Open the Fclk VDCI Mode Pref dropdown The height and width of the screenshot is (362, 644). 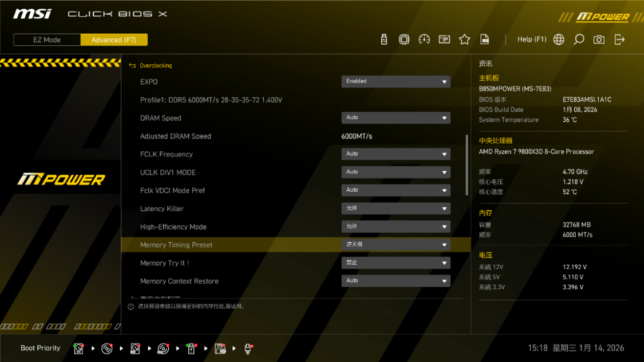point(396,190)
